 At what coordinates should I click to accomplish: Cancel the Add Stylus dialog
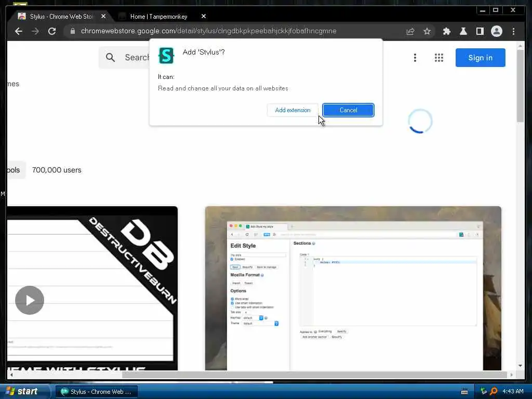point(348,110)
